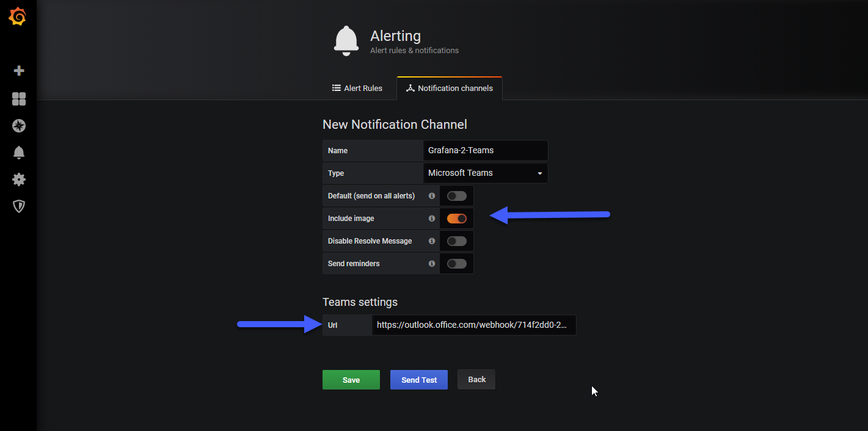The height and width of the screenshot is (431, 868).
Task: Open the Dashboards grid icon
Action: point(18,99)
